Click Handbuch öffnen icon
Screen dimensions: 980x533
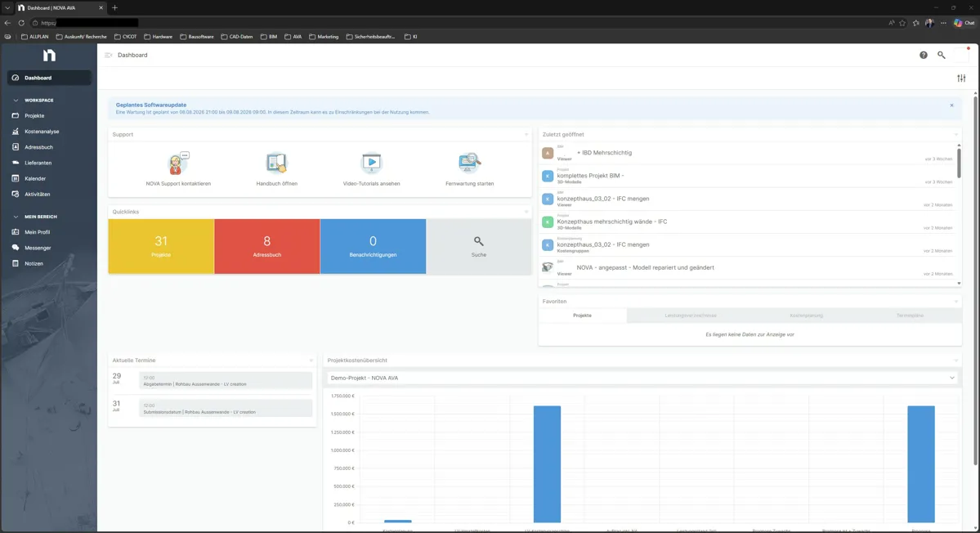(x=276, y=163)
